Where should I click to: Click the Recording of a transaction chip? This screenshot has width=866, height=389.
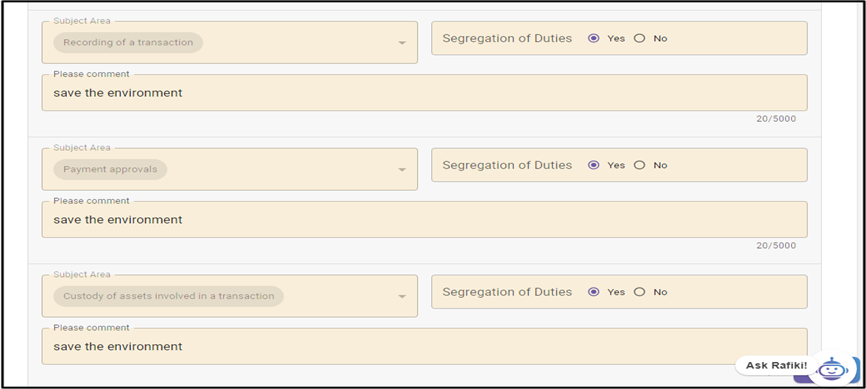point(128,43)
